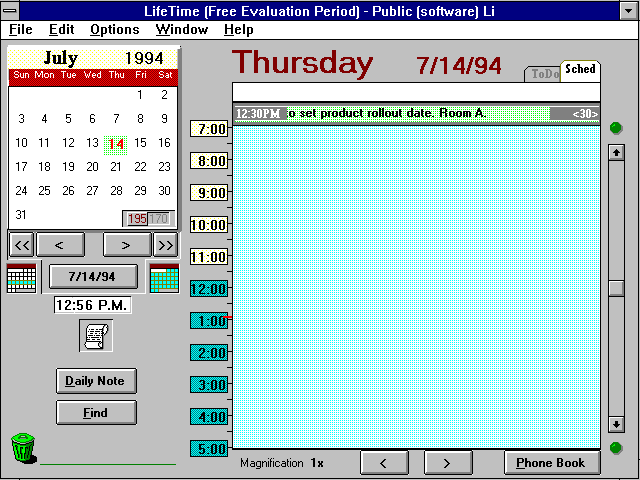
Task: Click the scroll note icon
Action: click(x=96, y=336)
